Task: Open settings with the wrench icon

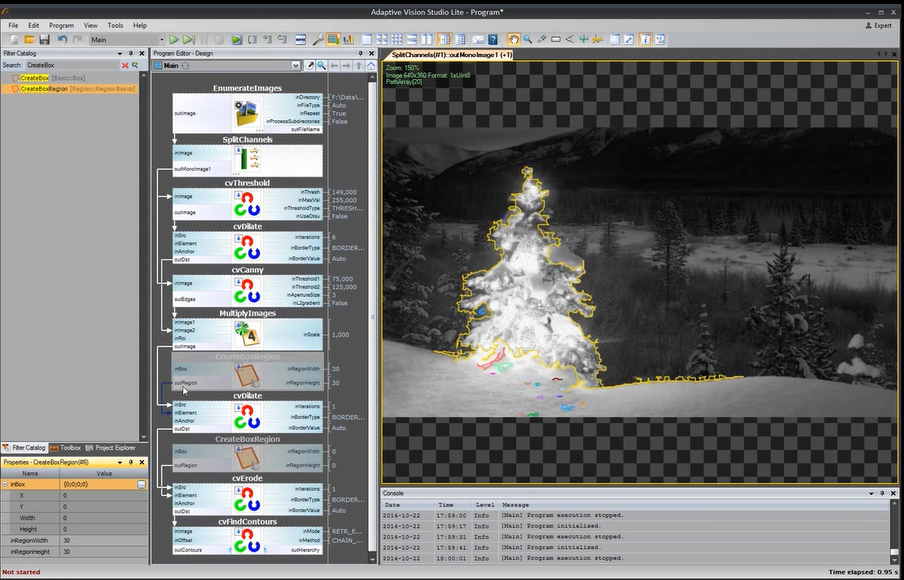Action: [x=318, y=40]
